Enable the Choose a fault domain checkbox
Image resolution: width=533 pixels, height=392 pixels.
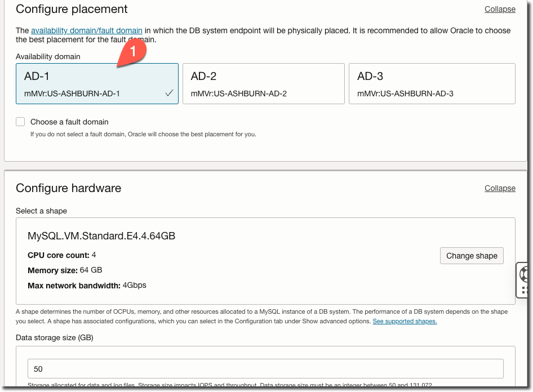point(20,122)
